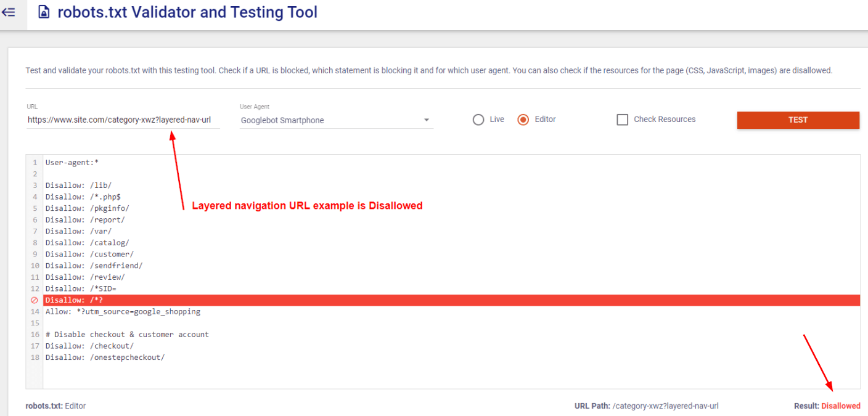Screen dimensions: 868x416
Task: Select the Live radio button
Action: (478, 120)
